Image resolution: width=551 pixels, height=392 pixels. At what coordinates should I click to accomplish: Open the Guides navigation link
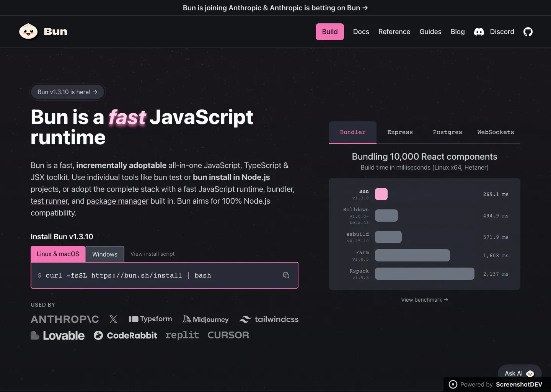430,32
